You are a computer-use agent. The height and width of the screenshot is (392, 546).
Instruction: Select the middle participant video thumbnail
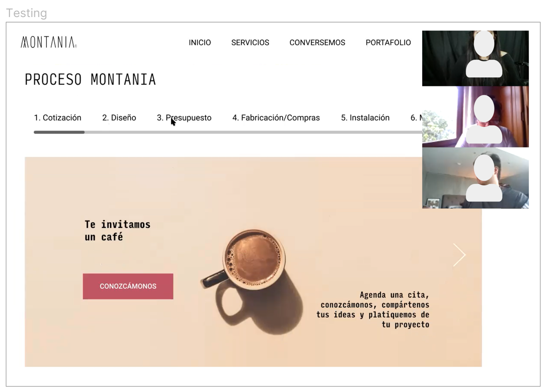475,117
